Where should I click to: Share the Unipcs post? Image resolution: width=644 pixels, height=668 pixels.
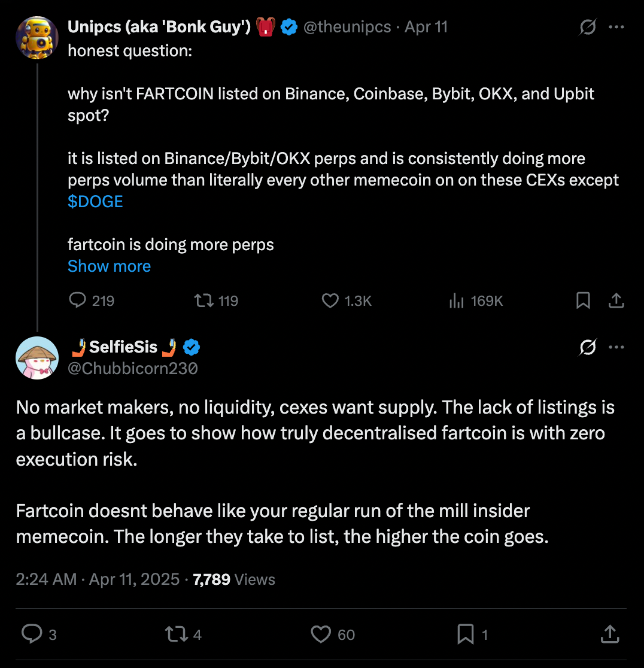click(616, 300)
